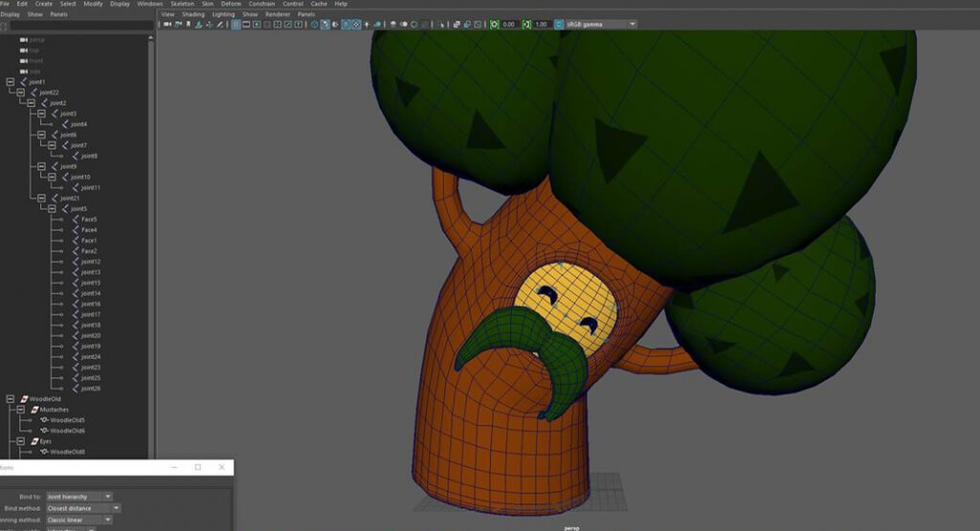
Task: Open the viewport Shading menu
Action: 193,14
